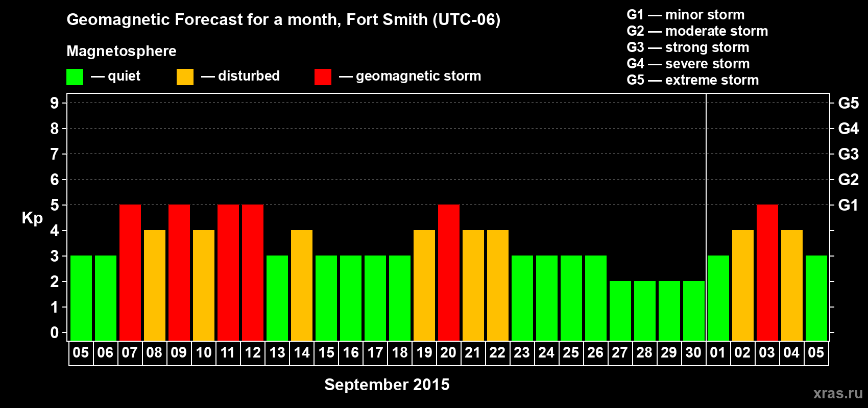Click date label 04 in October

(791, 352)
